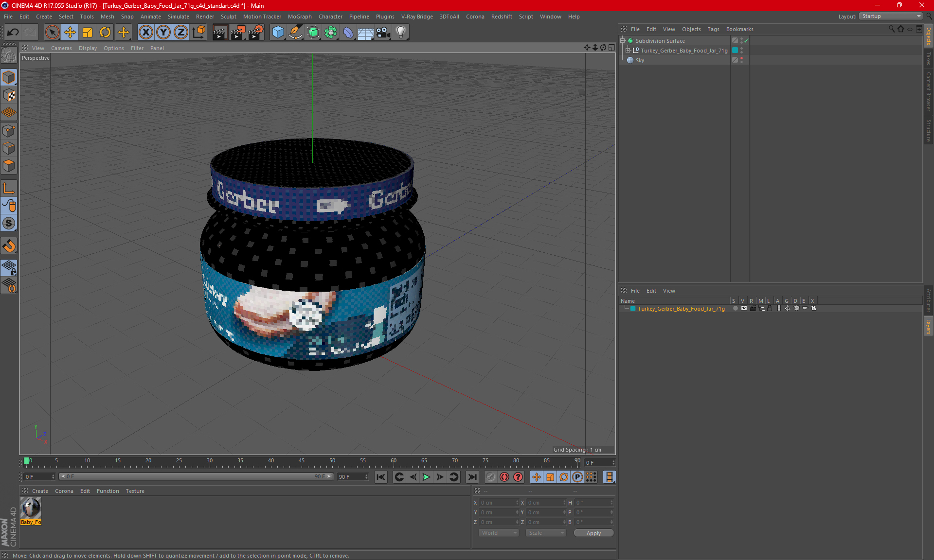The height and width of the screenshot is (560, 934).
Task: Render to Picture Viewer
Action: pyautogui.click(x=238, y=33)
